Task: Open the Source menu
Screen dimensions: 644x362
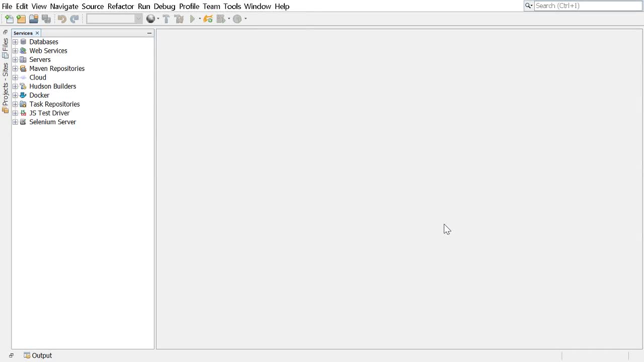Action: 93,7
